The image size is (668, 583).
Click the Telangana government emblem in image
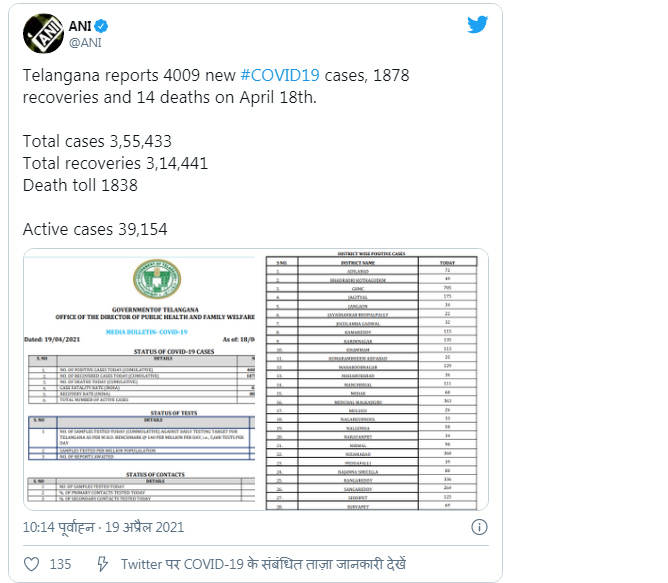pyautogui.click(x=156, y=281)
